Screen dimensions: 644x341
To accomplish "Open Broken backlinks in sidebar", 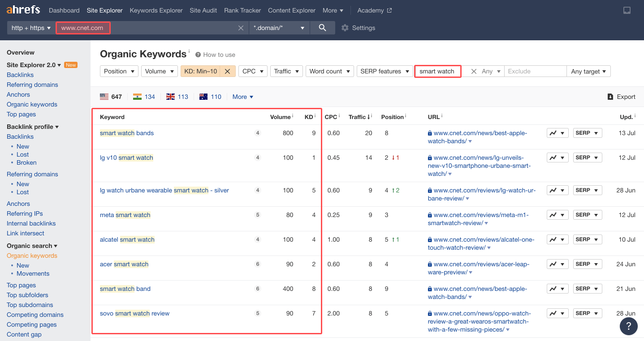I will 26,162.
